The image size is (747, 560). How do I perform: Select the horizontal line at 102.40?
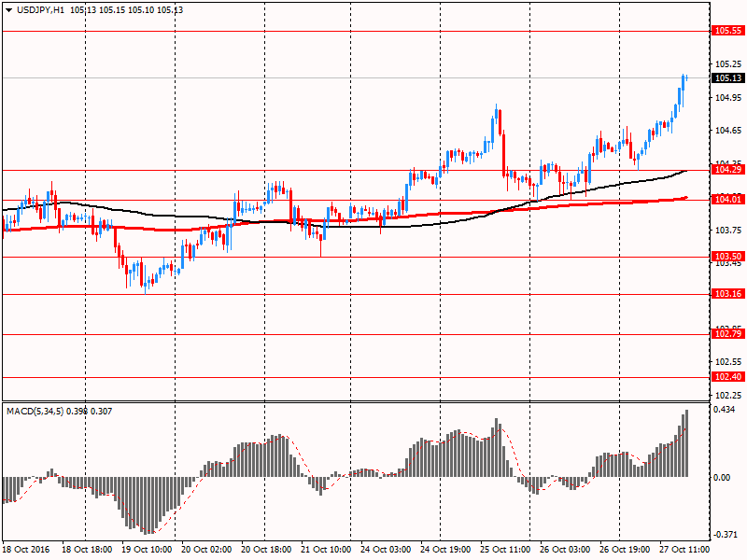[356, 378]
